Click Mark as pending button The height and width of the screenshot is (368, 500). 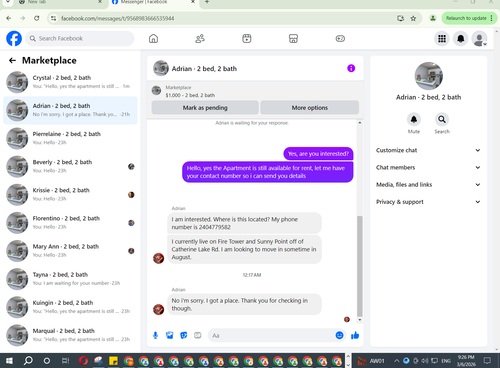205,108
